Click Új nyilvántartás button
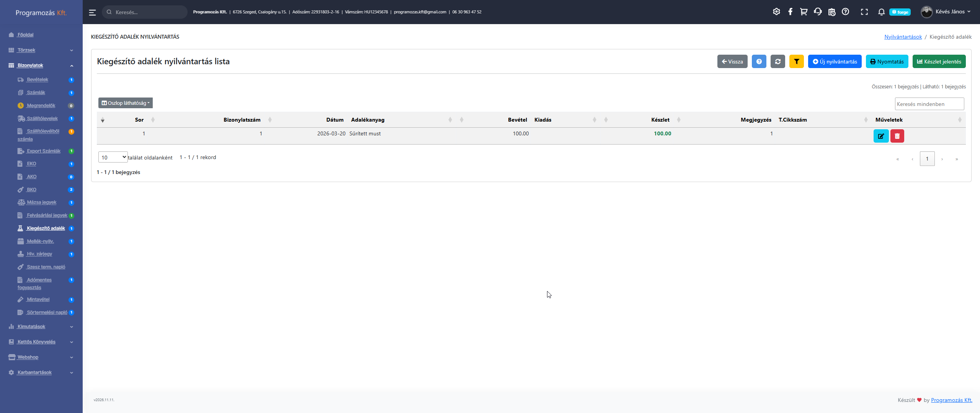 tap(835, 62)
